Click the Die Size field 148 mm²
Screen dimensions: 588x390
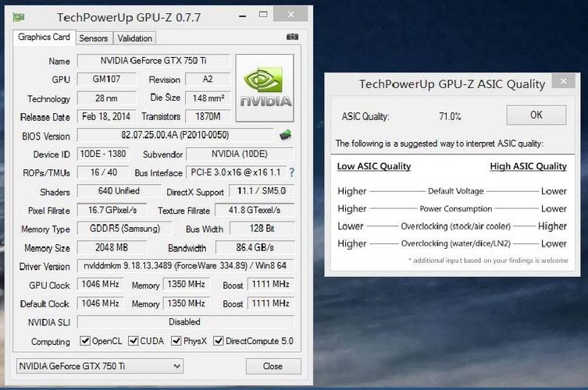pos(208,98)
